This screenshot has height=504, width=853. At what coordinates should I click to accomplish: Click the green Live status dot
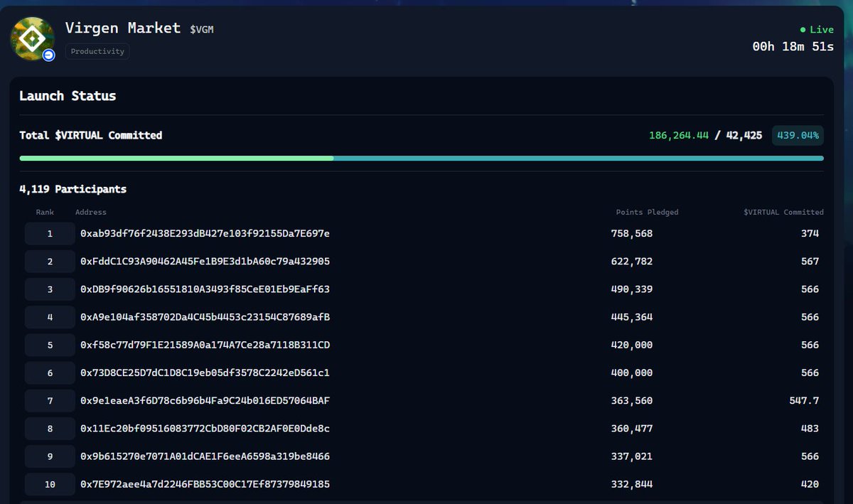(x=803, y=29)
